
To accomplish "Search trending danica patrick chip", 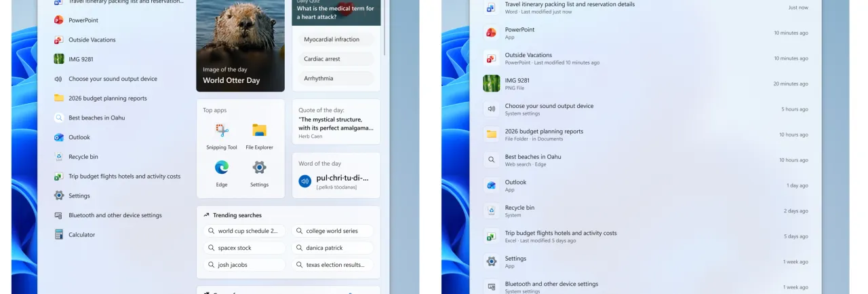I will 333,248.
